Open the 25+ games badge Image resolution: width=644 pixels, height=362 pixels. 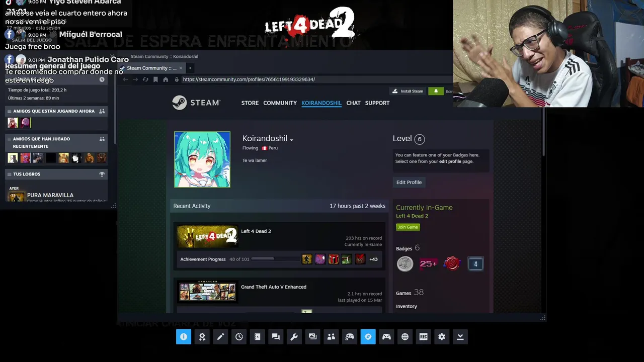coord(428,263)
